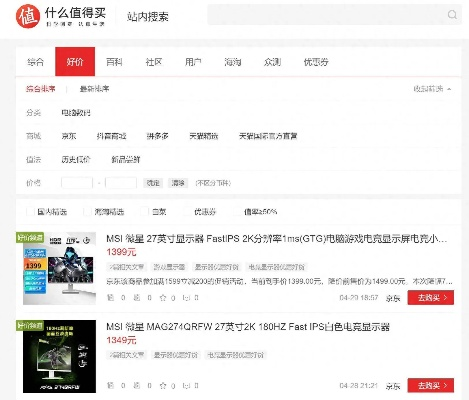Sort results by 综合排序
The width and height of the screenshot is (469, 400).
coord(41,89)
